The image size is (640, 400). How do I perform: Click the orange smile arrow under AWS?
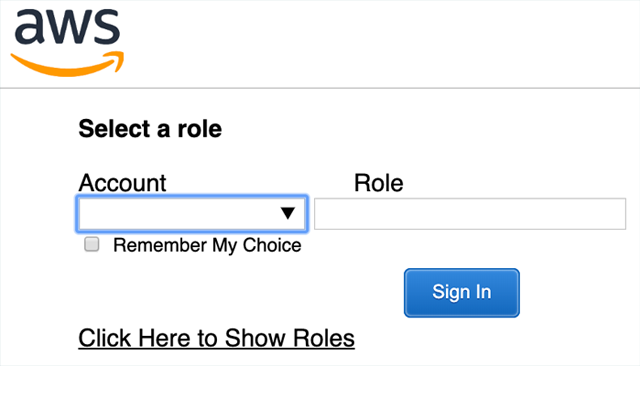68,63
